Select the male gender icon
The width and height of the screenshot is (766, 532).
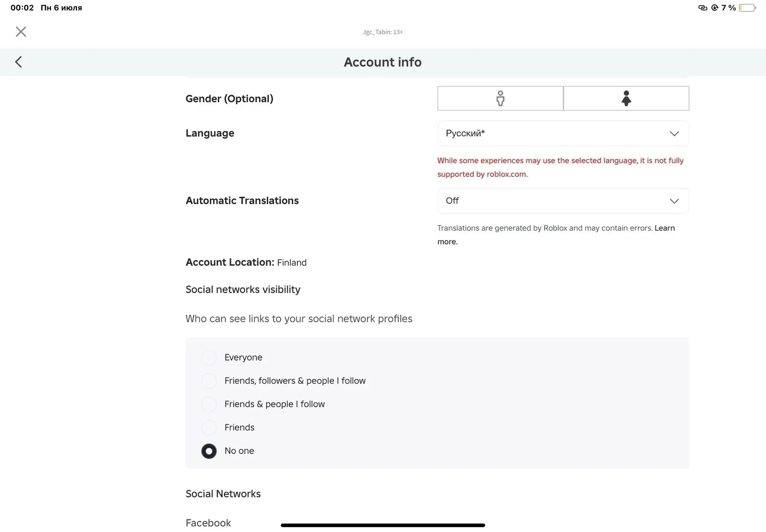coord(500,98)
